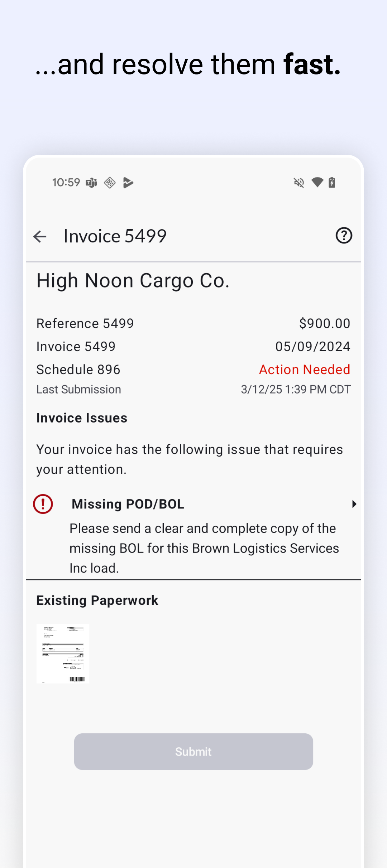Tap the Play Store notification icon
The image size is (387, 868).
(x=128, y=183)
